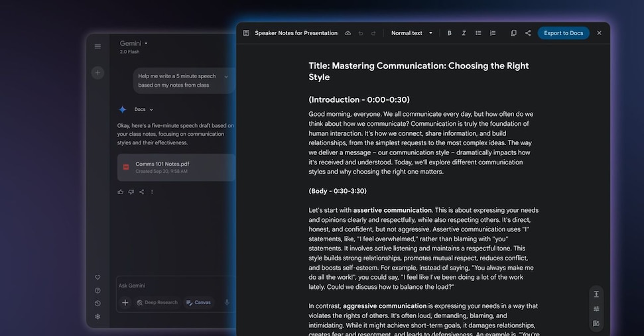
Task: Click the Created Sep 20, 9:58 AM text
Action: [x=161, y=172]
